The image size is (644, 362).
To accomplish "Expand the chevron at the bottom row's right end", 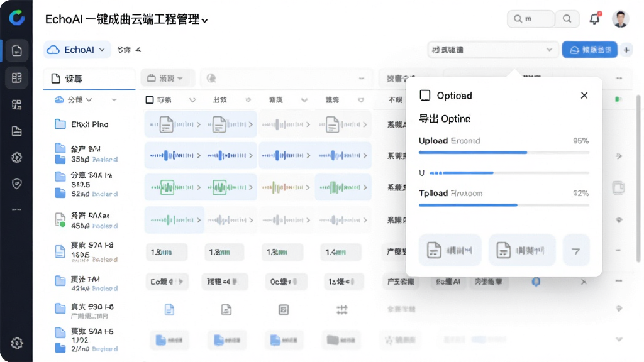I will point(619,339).
